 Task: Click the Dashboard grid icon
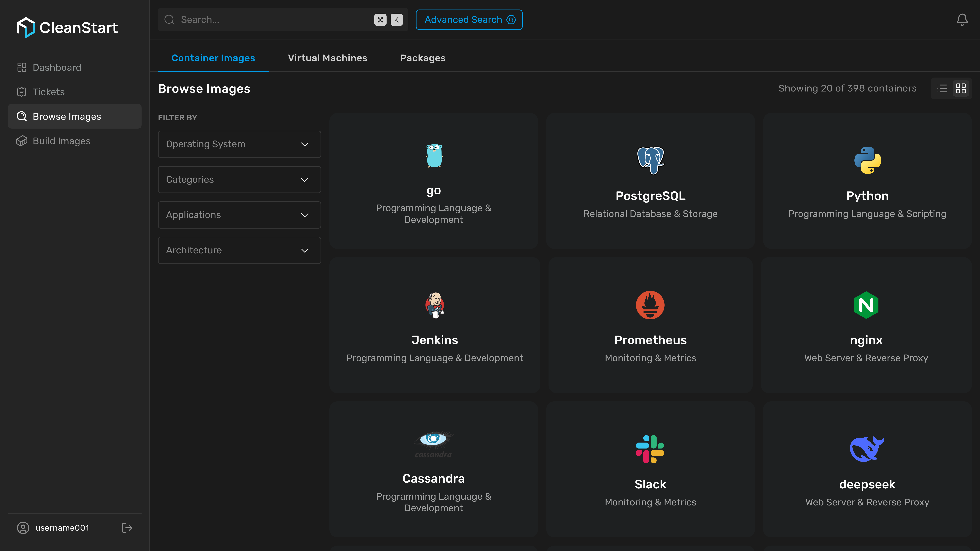click(x=22, y=67)
